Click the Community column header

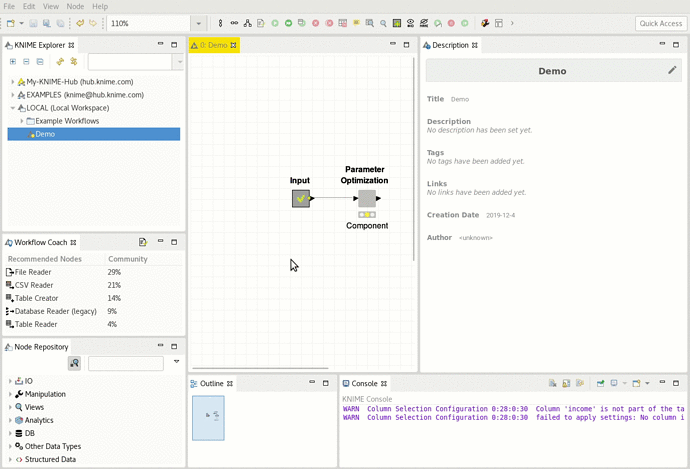128,259
